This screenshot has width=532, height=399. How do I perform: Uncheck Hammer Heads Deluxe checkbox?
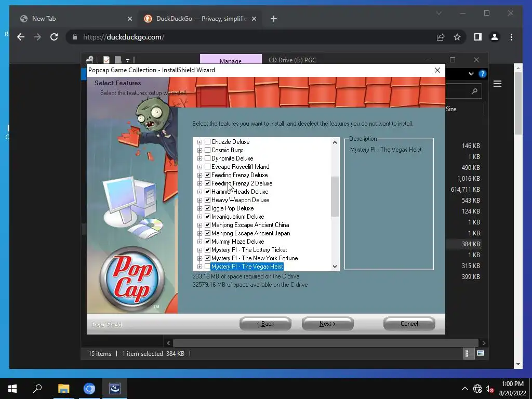(208, 192)
